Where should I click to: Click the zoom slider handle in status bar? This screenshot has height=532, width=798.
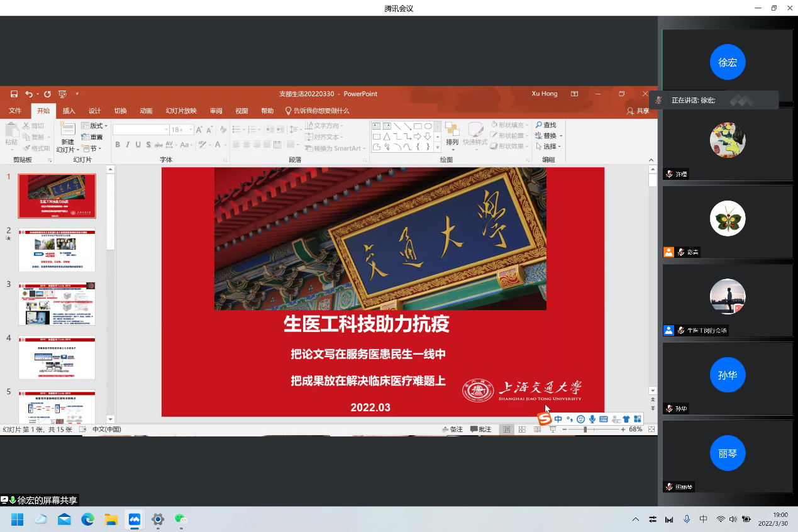585,429
